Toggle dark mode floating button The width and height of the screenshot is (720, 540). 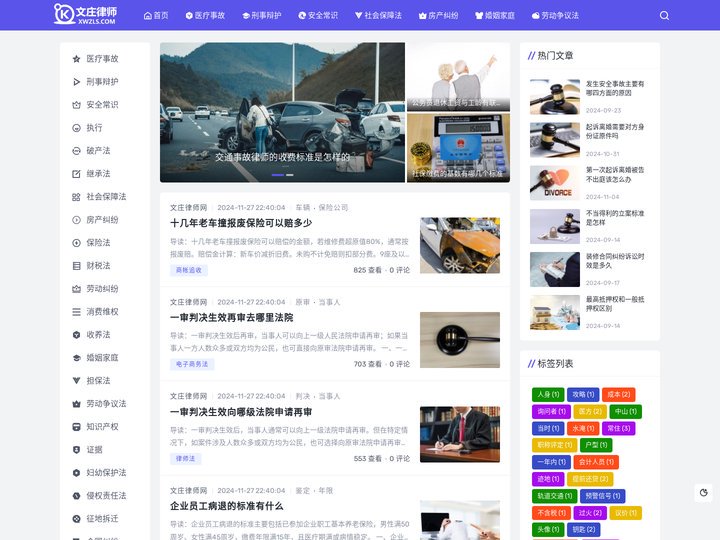click(x=703, y=493)
